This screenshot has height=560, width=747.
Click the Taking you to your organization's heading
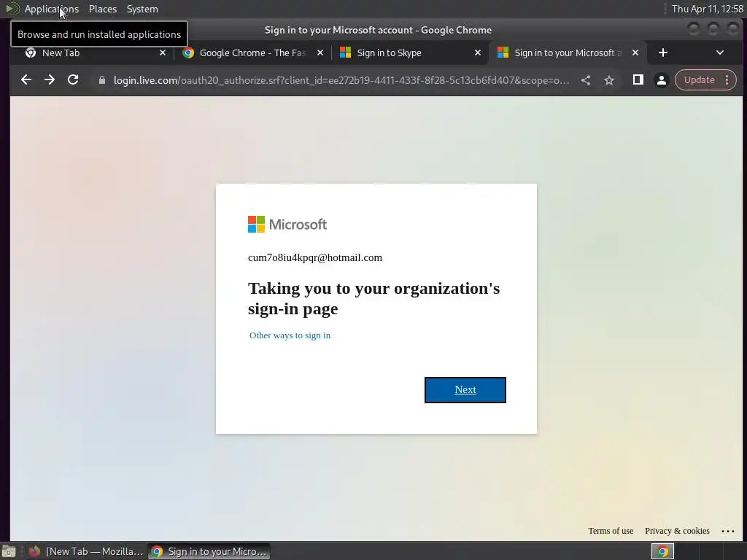click(373, 298)
